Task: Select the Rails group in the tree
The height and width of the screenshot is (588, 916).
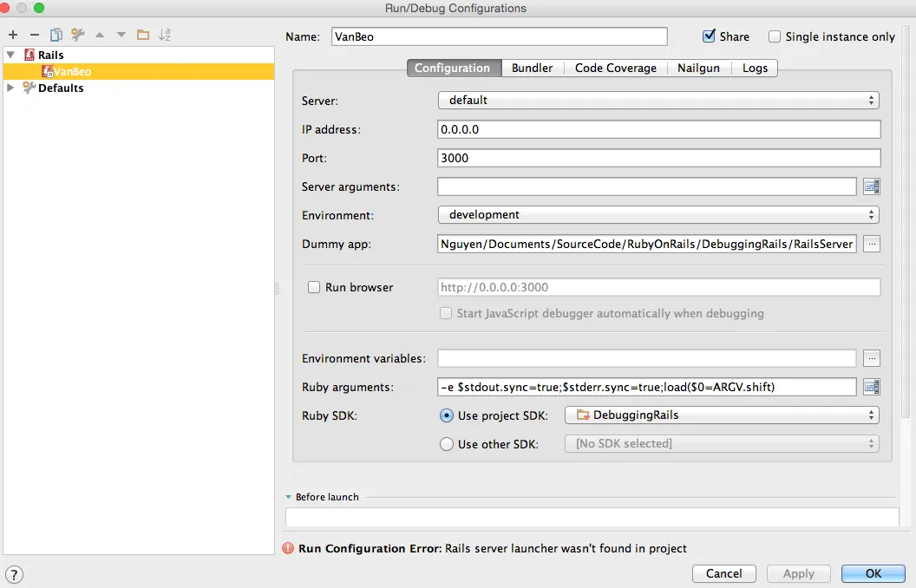Action: click(51, 55)
